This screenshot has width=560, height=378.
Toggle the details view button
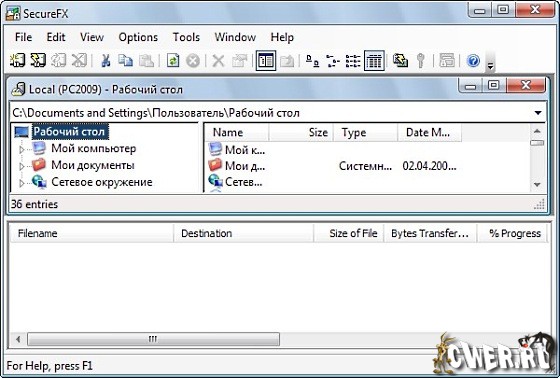pos(374,61)
